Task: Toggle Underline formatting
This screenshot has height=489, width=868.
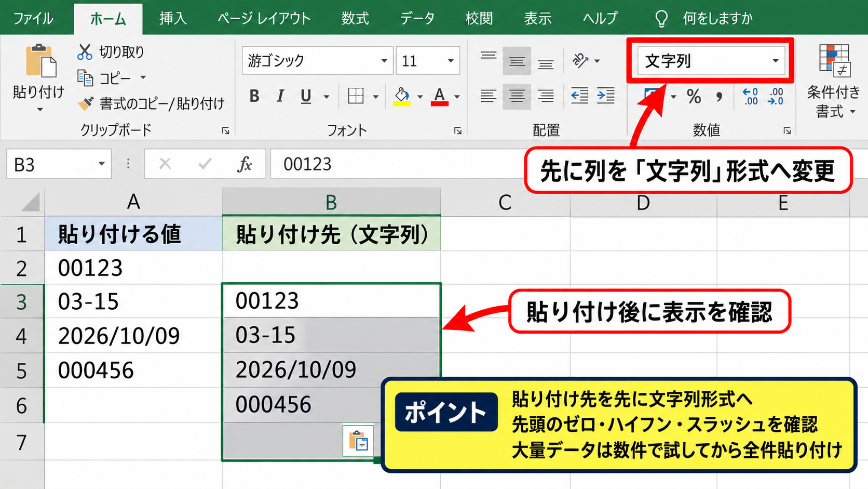Action: tap(306, 96)
